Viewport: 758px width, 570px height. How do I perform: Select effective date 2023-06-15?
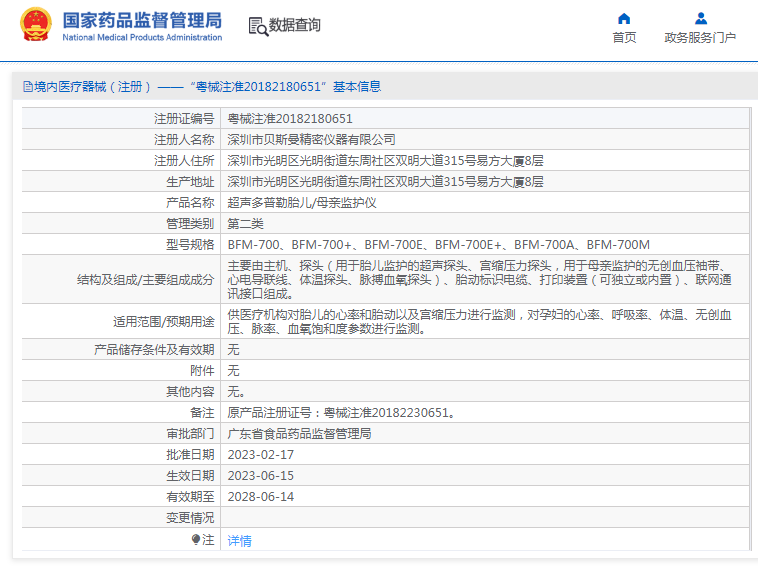pos(261,476)
